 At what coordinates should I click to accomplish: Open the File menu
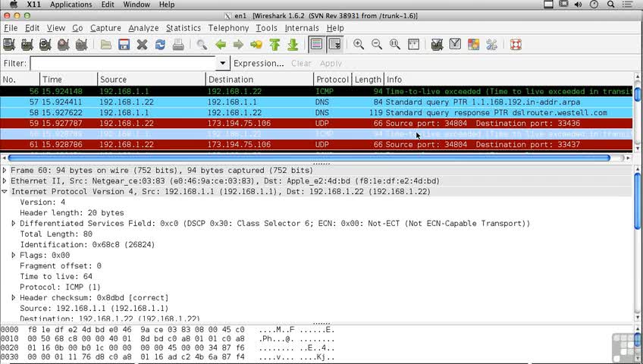pyautogui.click(x=11, y=28)
